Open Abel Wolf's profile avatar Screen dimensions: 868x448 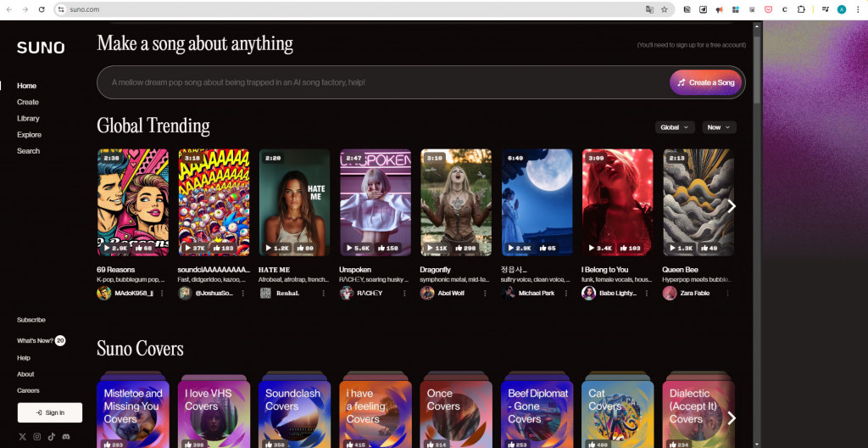[427, 293]
